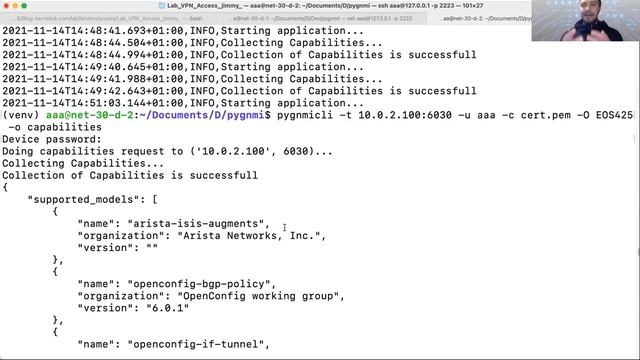Click the "openconfig-if-tunnel" name value
This screenshot has width=640, height=360.
pos(196,344)
